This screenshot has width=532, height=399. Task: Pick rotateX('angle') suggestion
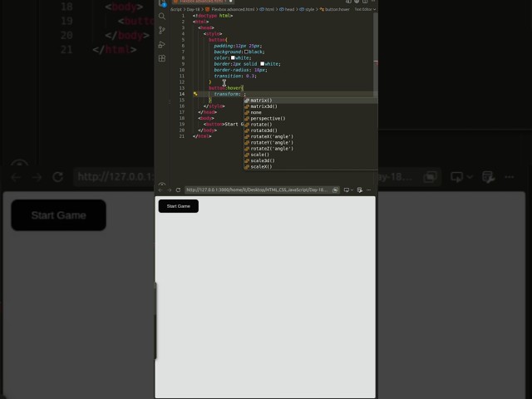pyautogui.click(x=311, y=136)
